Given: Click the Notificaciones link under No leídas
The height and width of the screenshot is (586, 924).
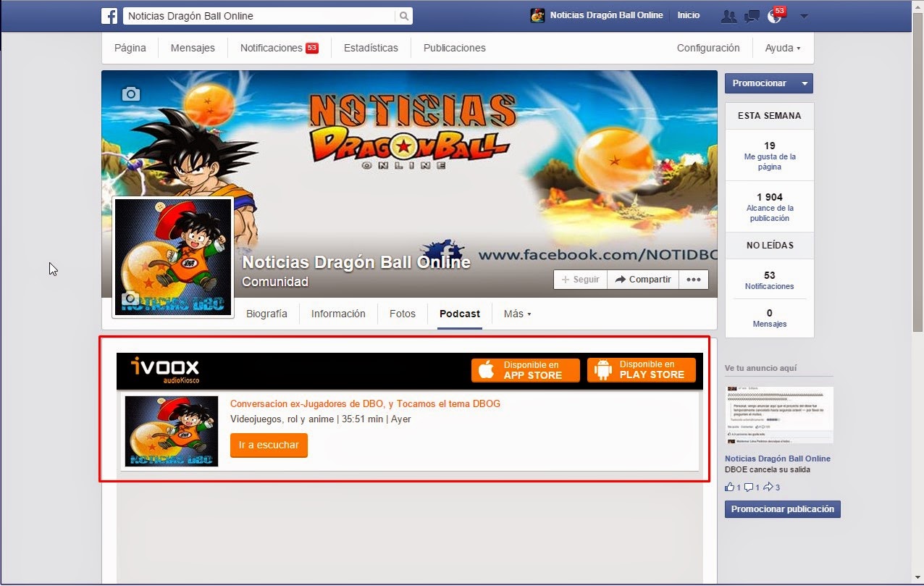Looking at the screenshot, I should 769,286.
